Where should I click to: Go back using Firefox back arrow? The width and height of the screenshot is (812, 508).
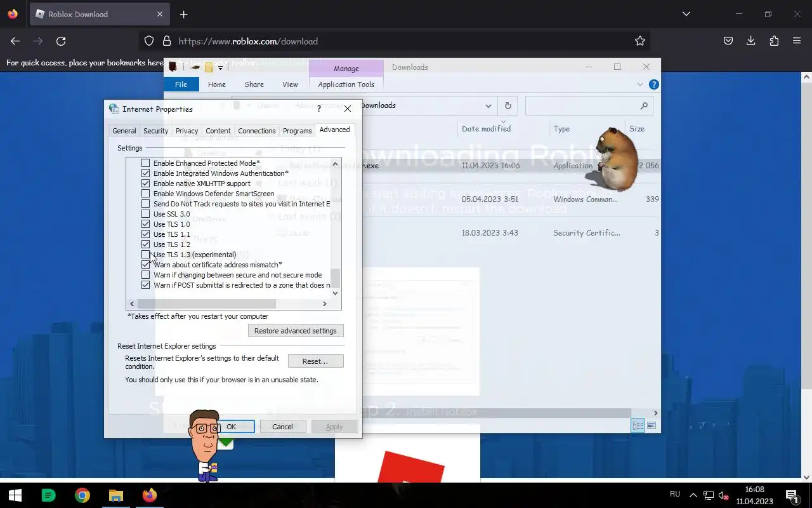[15, 41]
